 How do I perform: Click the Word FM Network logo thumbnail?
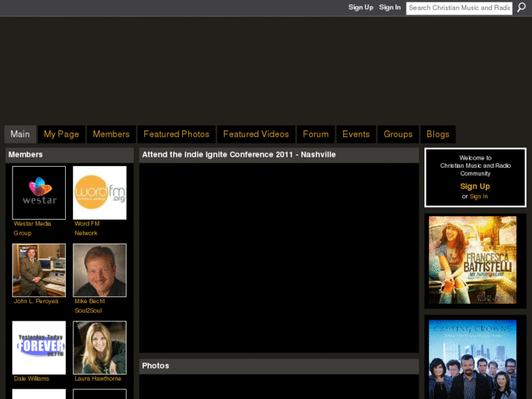coord(100,193)
